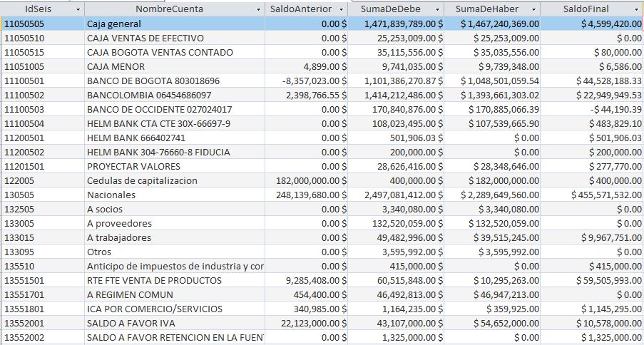Select 'HELM BANK 304-76660-8 FIDUCIA' cell
Screen dimensions: 644x345
(x=175, y=153)
